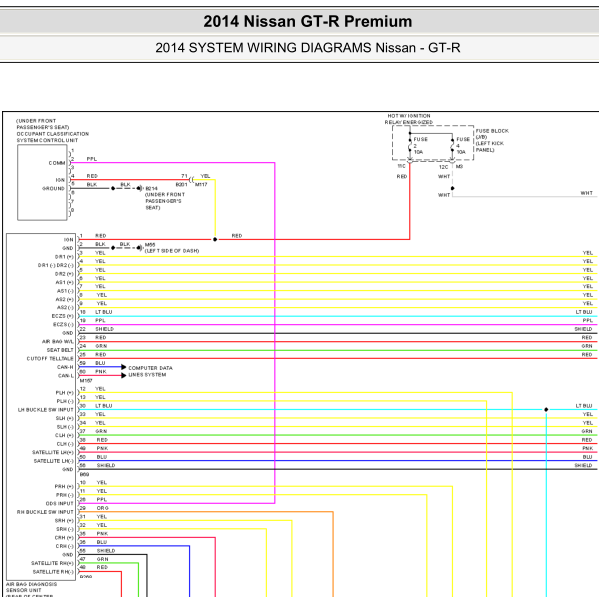
Task: Select the 'RH BUCKLE SW INPUT' label
Action: pos(45,512)
